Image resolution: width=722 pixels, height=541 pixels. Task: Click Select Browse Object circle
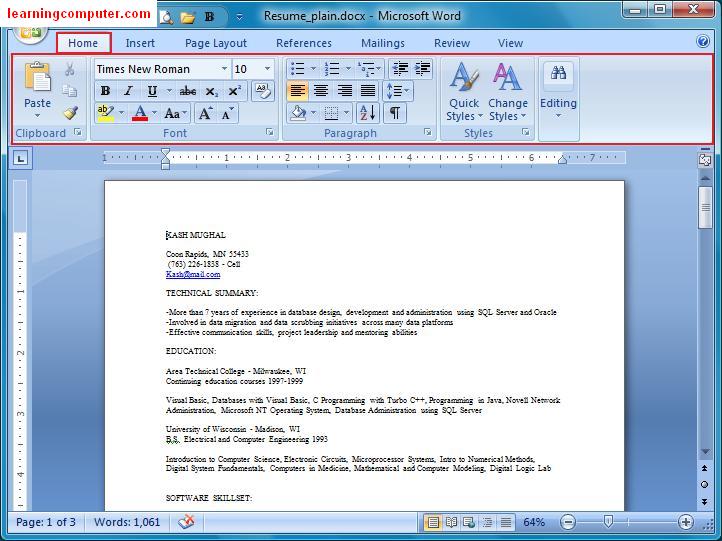[705, 484]
